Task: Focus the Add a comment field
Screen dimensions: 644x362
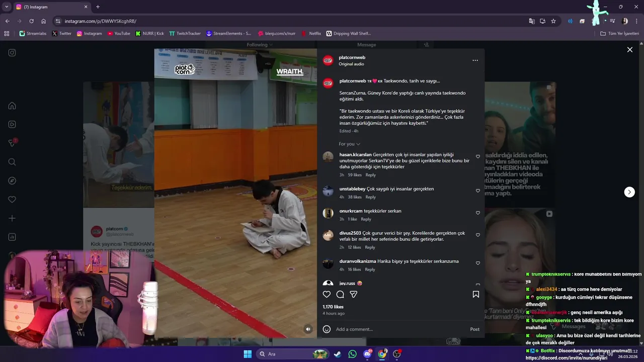Action: [x=400, y=329]
